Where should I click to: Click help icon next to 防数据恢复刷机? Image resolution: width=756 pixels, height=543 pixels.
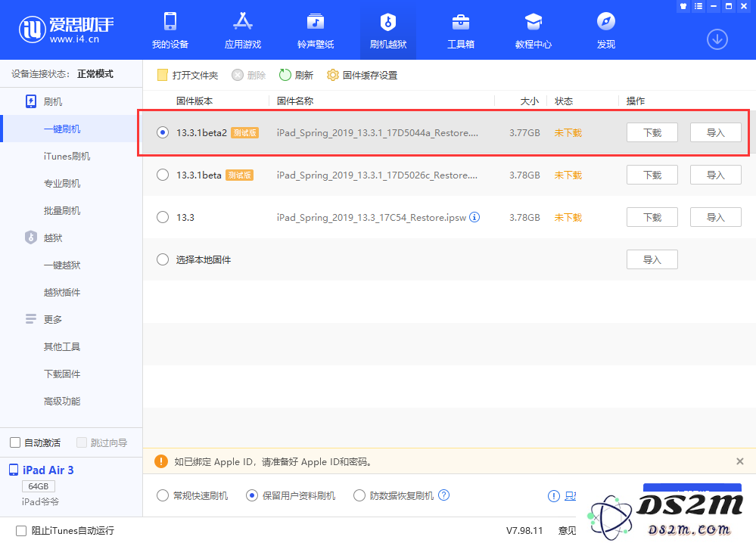point(444,495)
